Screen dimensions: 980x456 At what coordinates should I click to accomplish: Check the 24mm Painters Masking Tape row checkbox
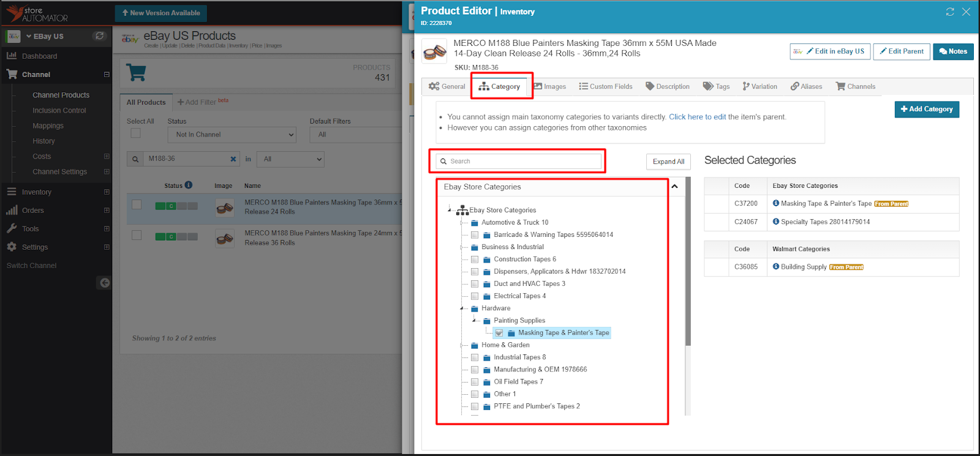137,235
